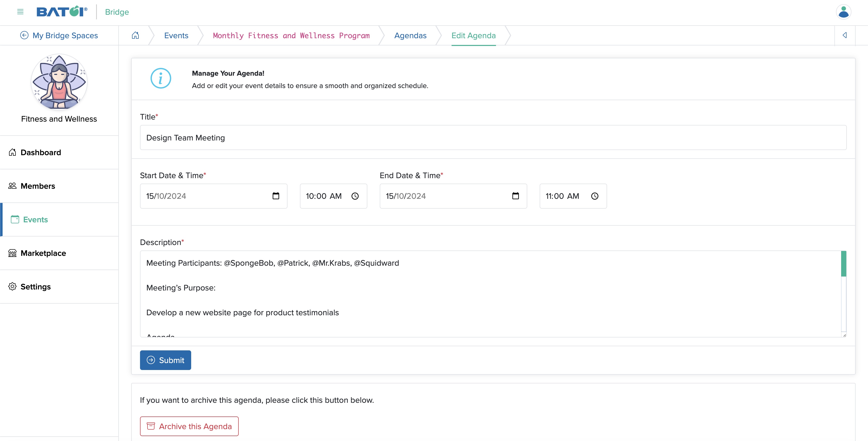Click the info icon in agenda header

(x=160, y=79)
